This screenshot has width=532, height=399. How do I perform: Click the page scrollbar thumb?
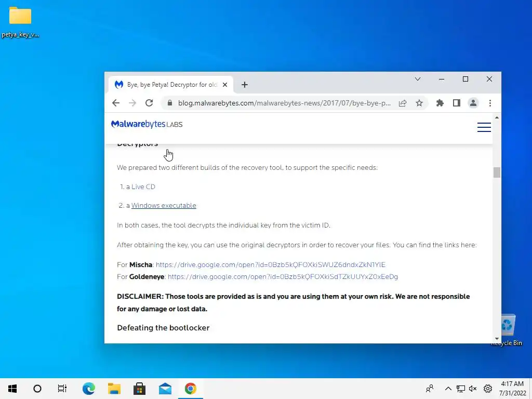(x=497, y=172)
